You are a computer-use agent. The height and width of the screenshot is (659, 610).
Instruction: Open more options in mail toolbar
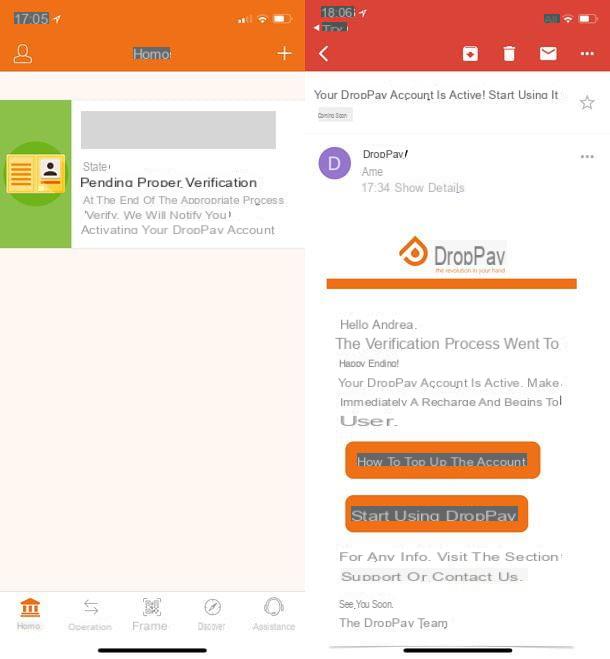(587, 54)
